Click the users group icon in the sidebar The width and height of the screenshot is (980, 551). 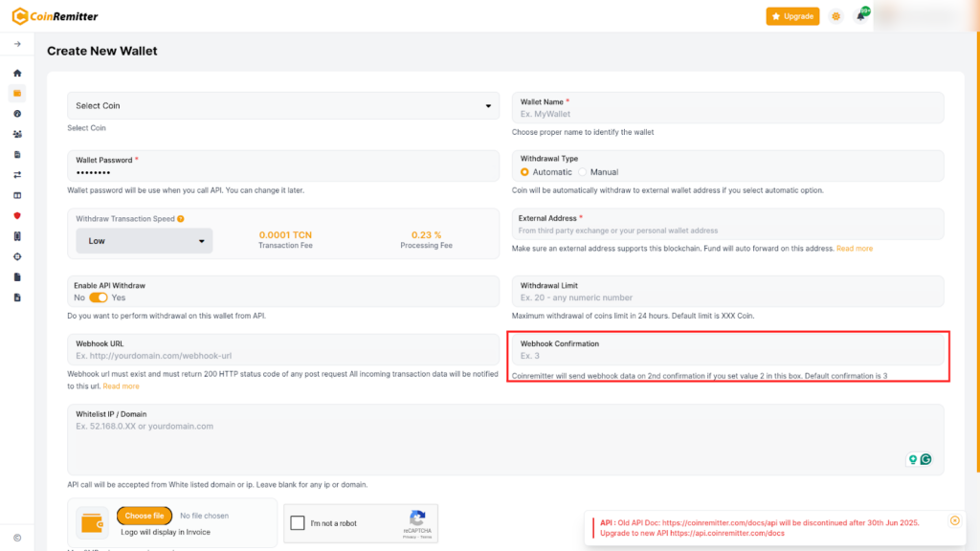17,134
